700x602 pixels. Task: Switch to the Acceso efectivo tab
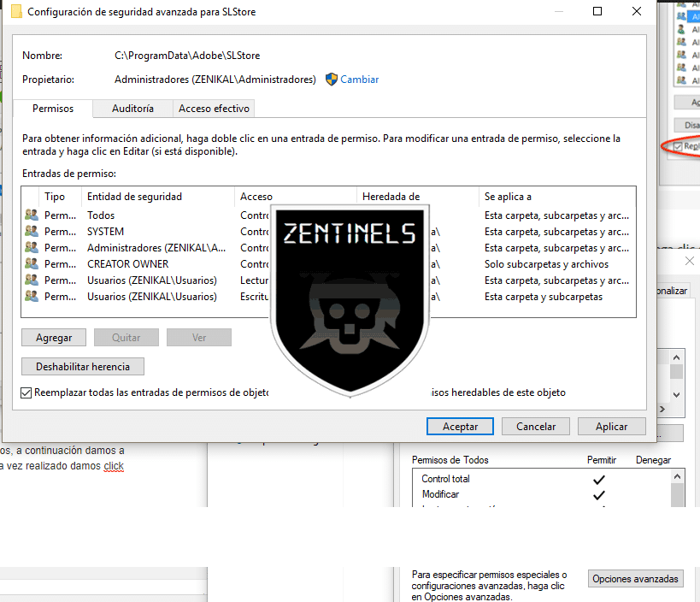(214, 109)
